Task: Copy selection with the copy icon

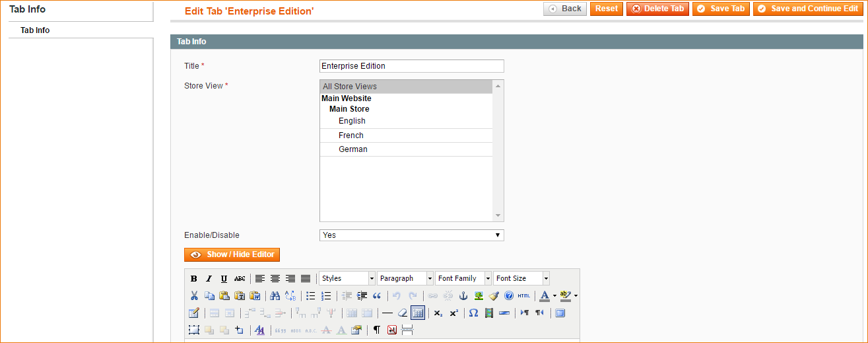Action: pyautogui.click(x=209, y=296)
